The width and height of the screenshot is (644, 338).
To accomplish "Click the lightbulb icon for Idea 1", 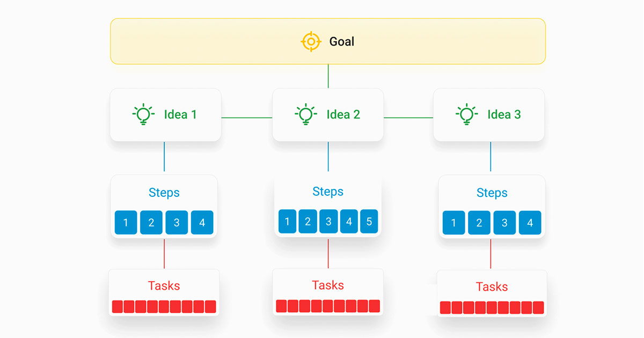I will pos(143,114).
